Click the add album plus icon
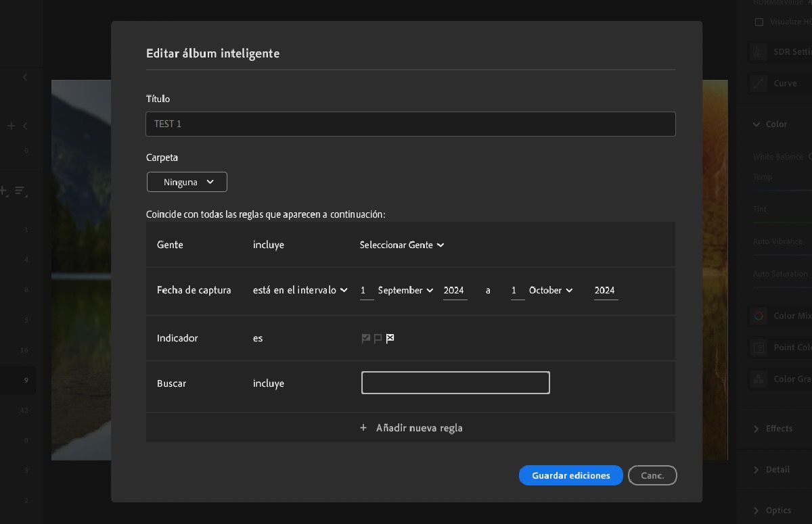The height and width of the screenshot is (524, 812). (10, 126)
